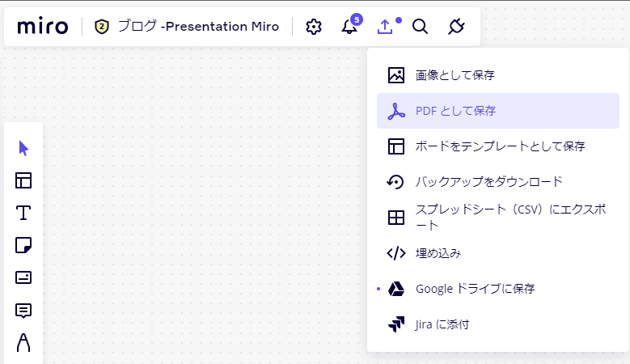Click the miro logo
The height and width of the screenshot is (364, 630).
pos(43,26)
